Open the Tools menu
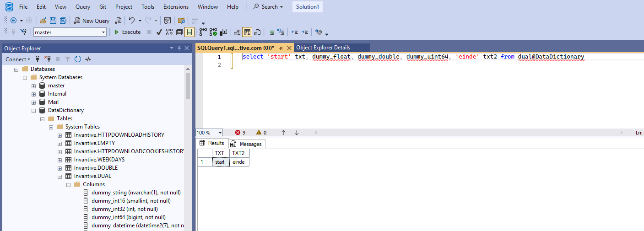 (148, 7)
